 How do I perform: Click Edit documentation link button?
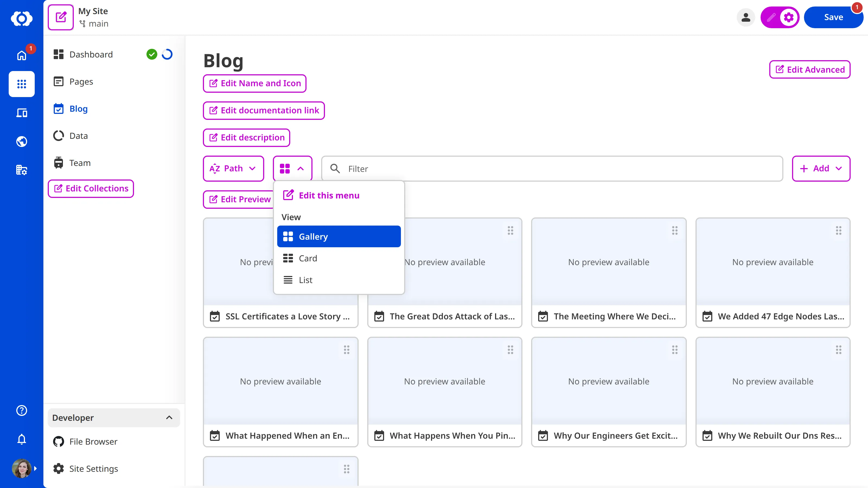[x=264, y=110]
